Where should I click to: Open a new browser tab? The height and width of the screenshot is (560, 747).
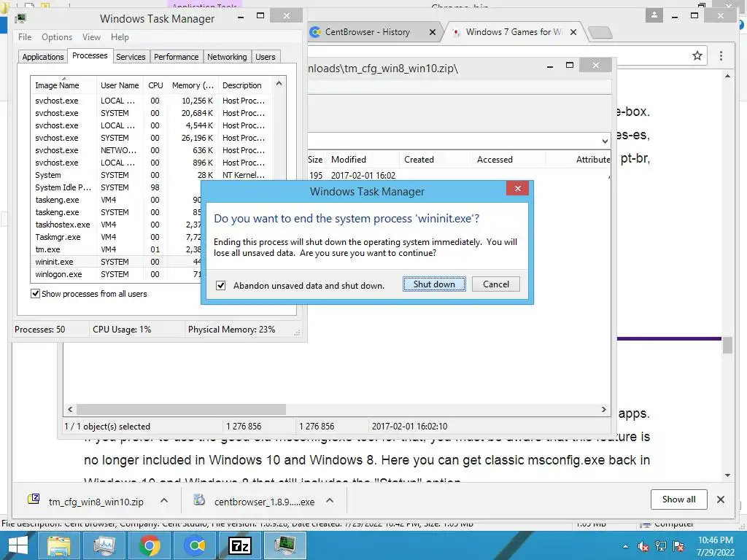coord(600,32)
